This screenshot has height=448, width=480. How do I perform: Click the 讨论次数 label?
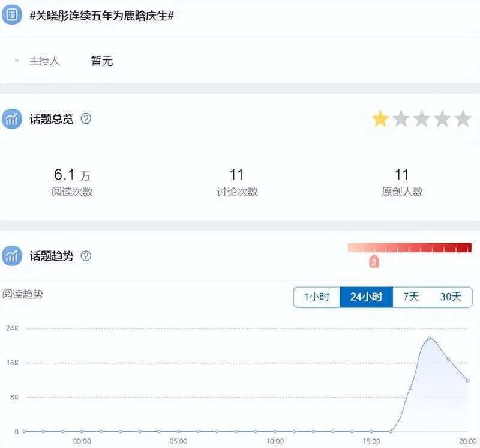click(x=237, y=192)
